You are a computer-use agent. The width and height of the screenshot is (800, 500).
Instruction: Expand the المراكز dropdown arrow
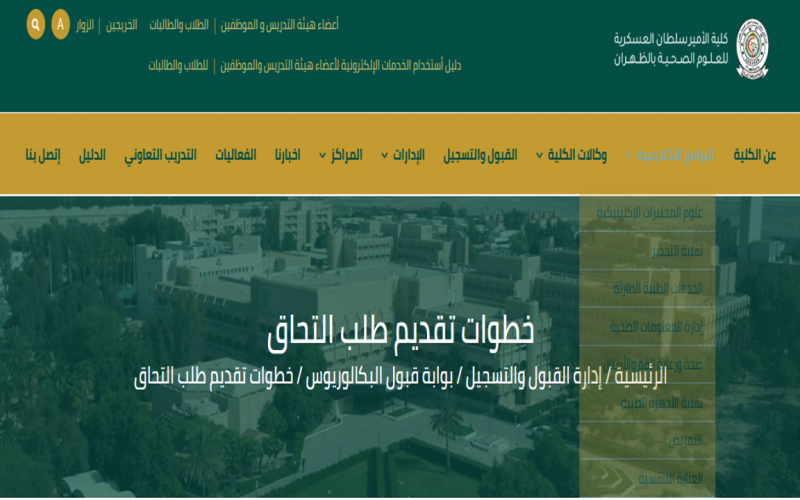coord(322,155)
